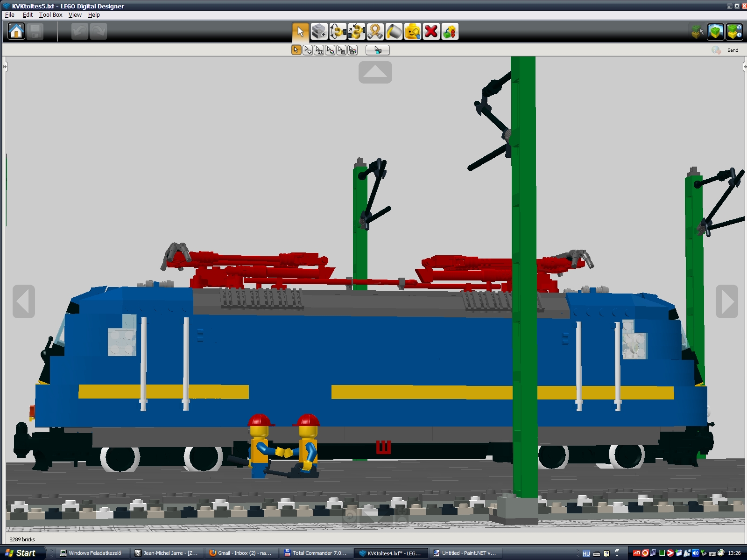Image resolution: width=747 pixels, height=560 pixels.
Task: Open the Help menu
Action: 94,15
